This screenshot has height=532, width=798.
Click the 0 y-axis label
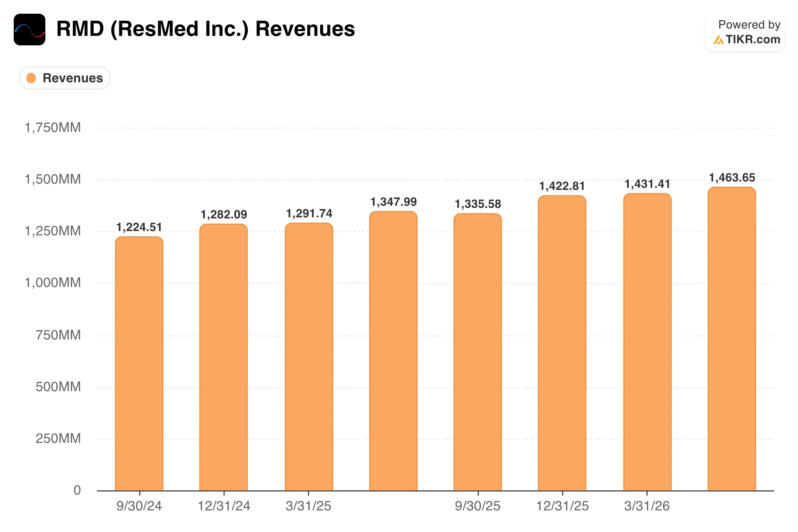pyautogui.click(x=77, y=490)
